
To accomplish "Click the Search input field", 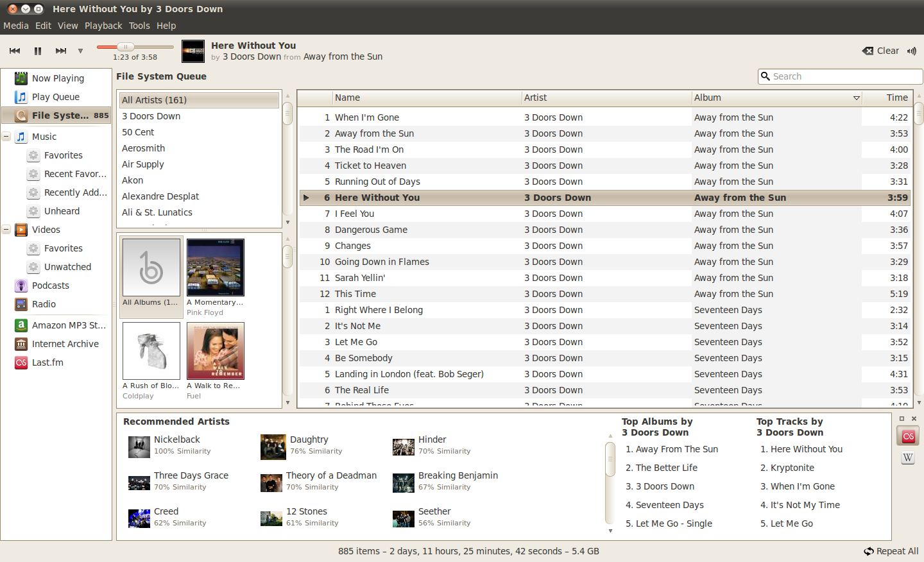I will click(840, 76).
